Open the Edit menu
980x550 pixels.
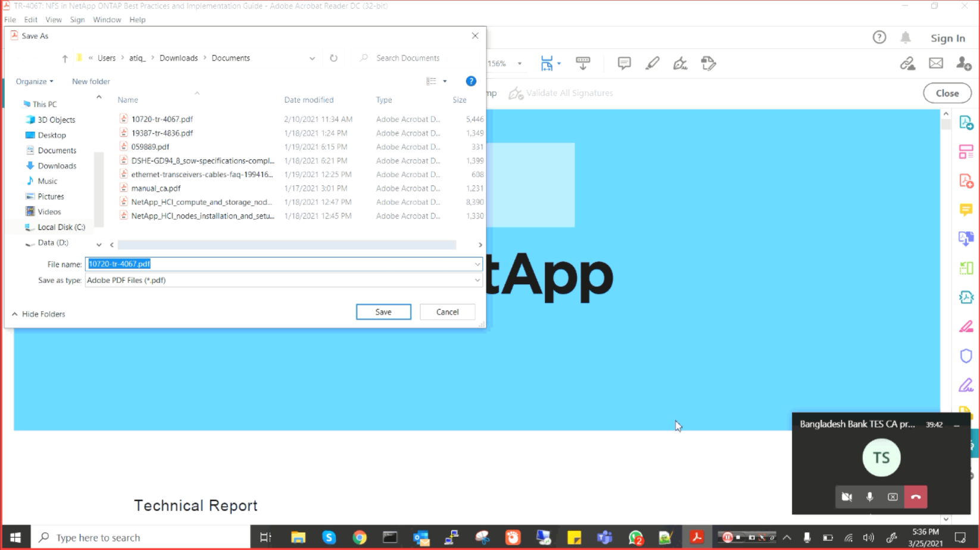(30, 20)
